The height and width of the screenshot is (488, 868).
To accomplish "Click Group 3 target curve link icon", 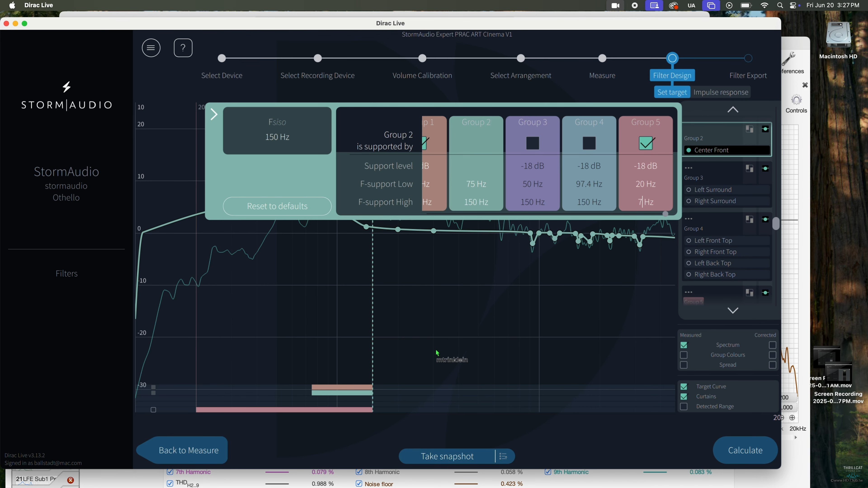I will [x=765, y=168].
